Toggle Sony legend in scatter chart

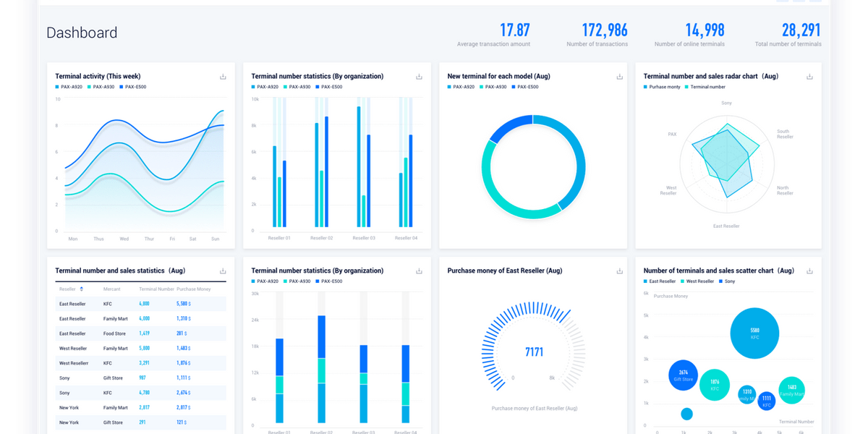coord(727,281)
